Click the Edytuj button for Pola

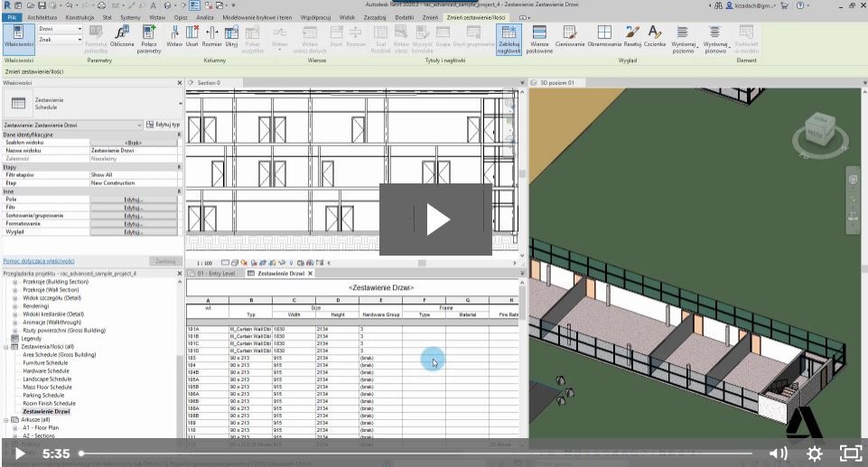pyautogui.click(x=134, y=200)
